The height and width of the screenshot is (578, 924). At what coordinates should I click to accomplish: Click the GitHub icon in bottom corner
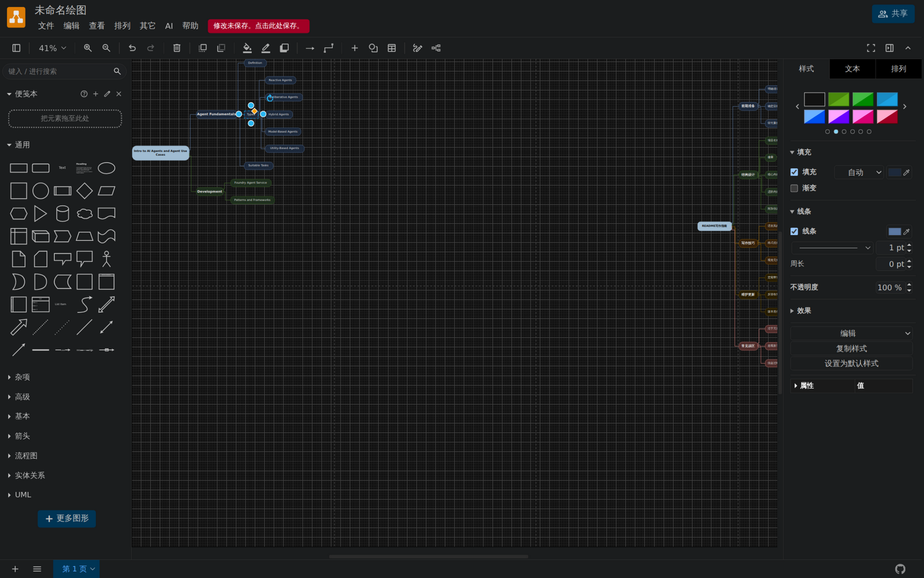[900, 569]
